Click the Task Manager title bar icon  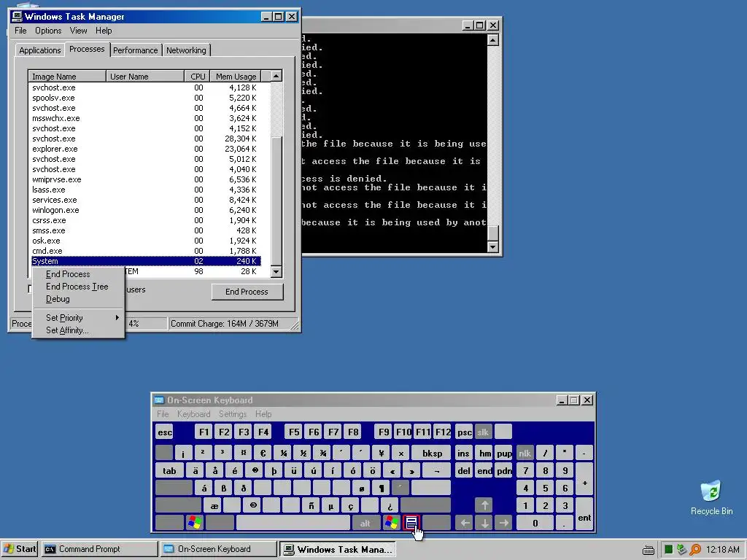pyautogui.click(x=18, y=17)
